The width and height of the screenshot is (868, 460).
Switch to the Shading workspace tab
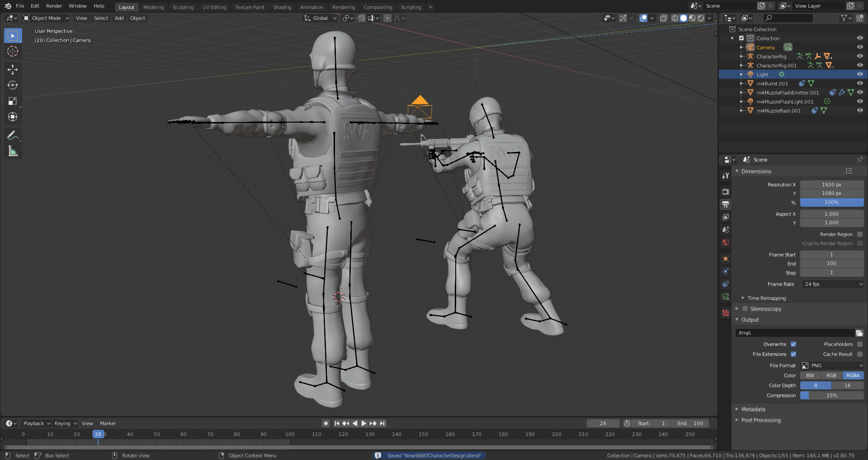pyautogui.click(x=282, y=7)
